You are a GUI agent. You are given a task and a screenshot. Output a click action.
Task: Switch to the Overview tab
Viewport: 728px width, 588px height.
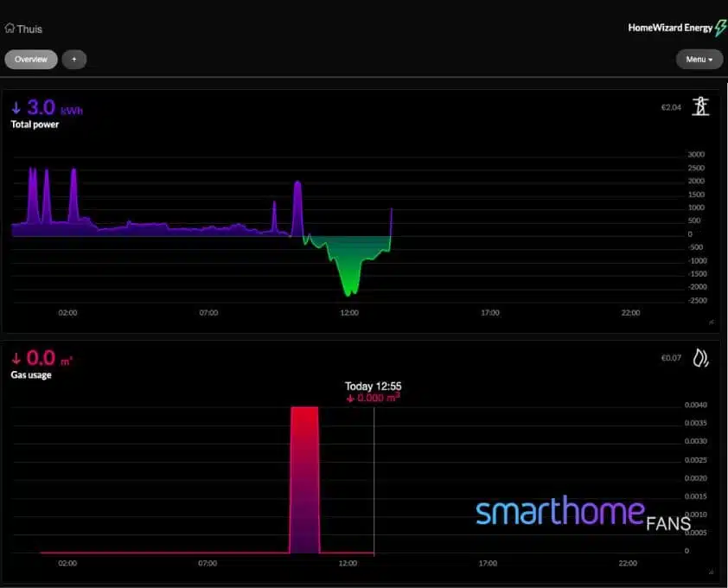click(x=31, y=60)
